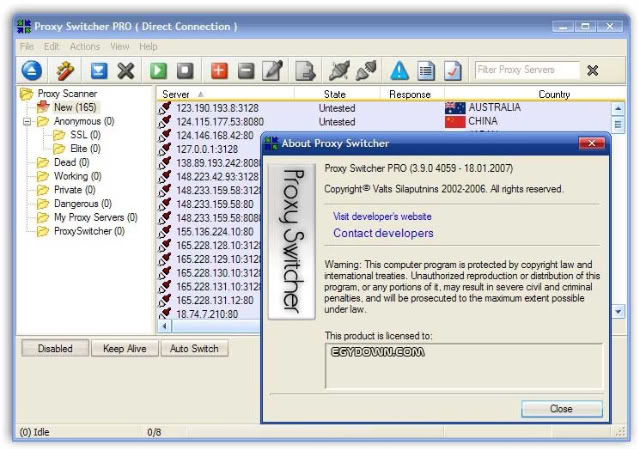
Task: Select proxy row 124.115.177.53:8080
Action: point(220,122)
